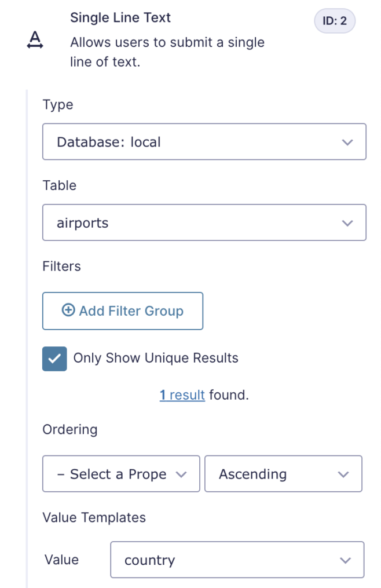381x588 pixels.
Task: Open the Select a Property ordering dropdown
Action: click(120, 473)
